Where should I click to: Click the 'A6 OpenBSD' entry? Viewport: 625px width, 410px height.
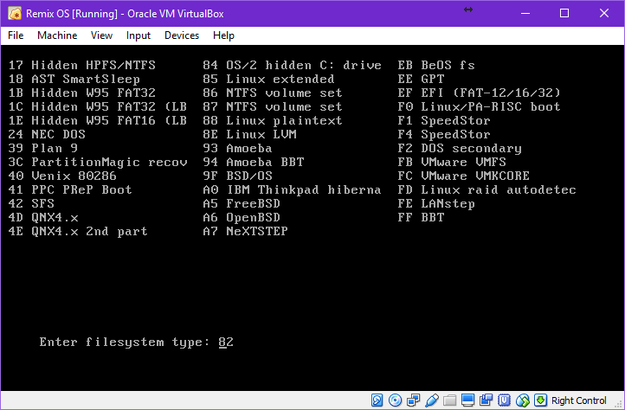pos(241,218)
